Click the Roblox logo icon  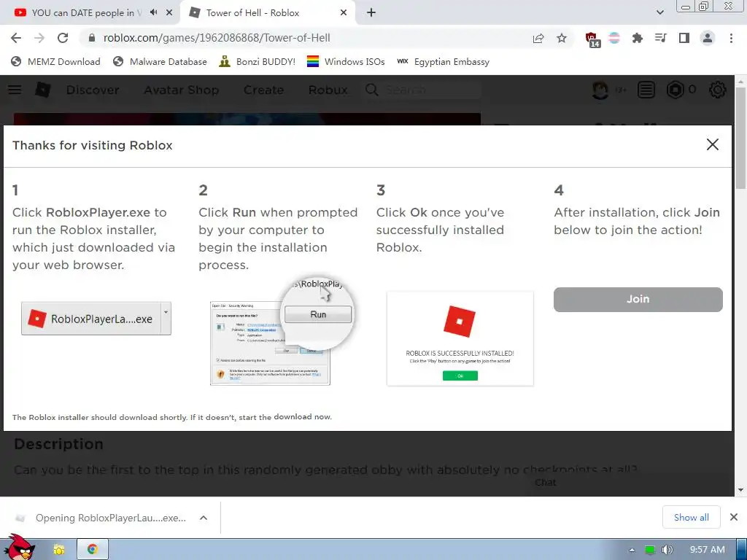pos(42,90)
